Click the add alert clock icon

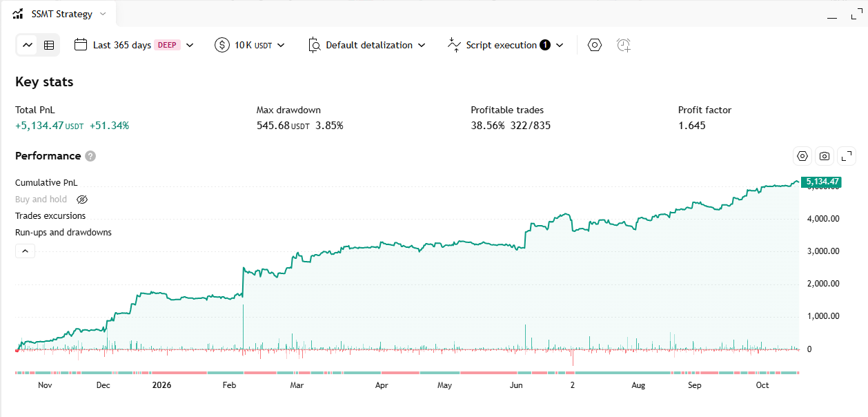624,45
